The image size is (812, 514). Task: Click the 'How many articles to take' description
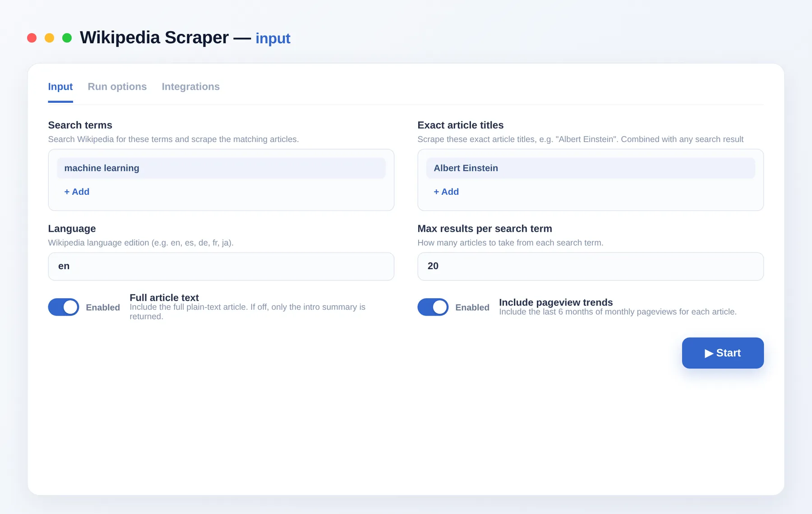(x=510, y=243)
